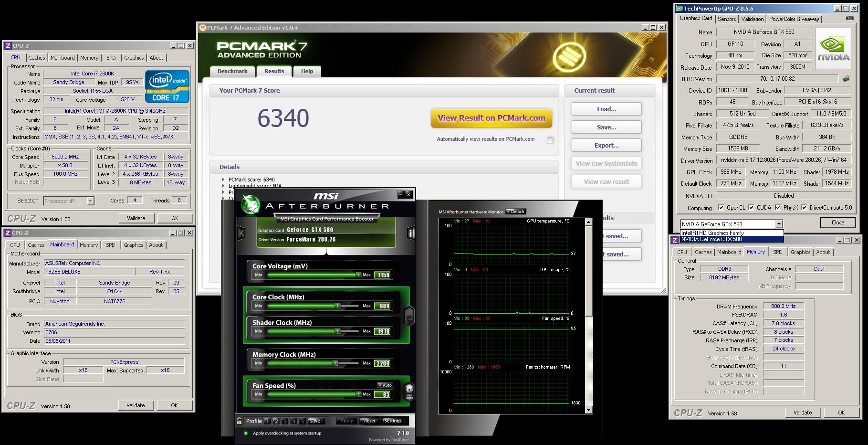Open the SPD tab in CPU-Z Memory window
Image resolution: width=868 pixels, height=445 pixels.
coord(777,252)
